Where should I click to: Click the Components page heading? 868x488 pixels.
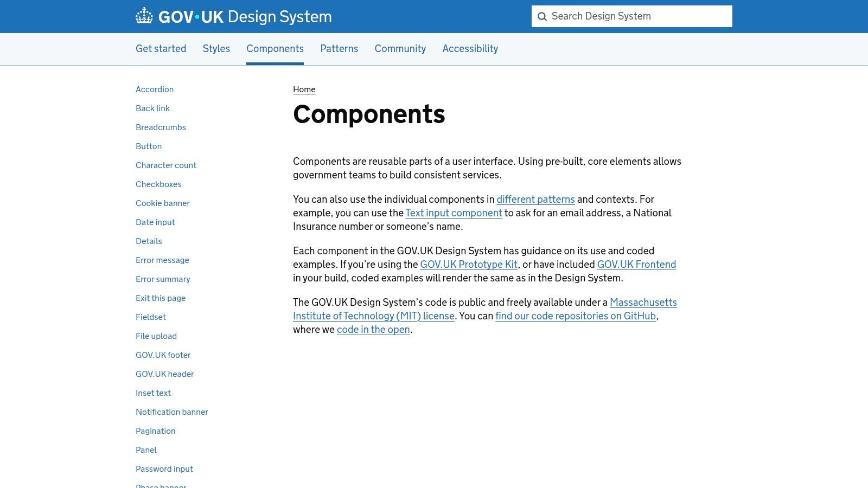(369, 114)
